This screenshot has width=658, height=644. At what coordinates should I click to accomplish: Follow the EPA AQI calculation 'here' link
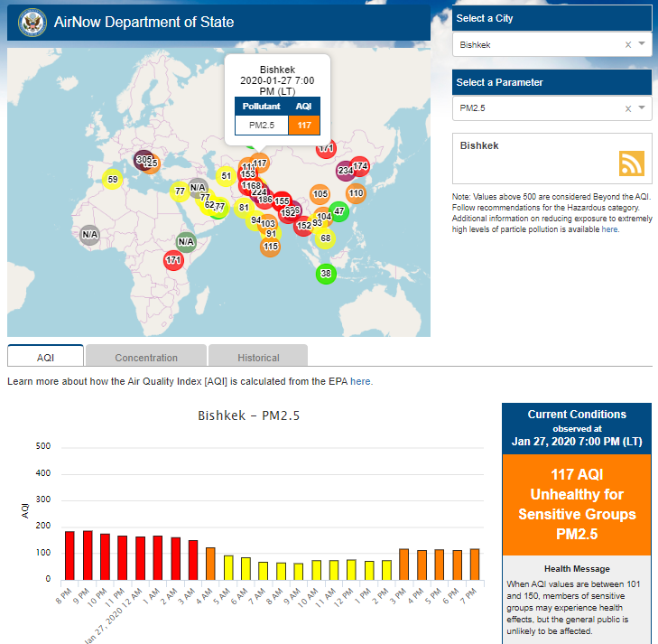361,381
